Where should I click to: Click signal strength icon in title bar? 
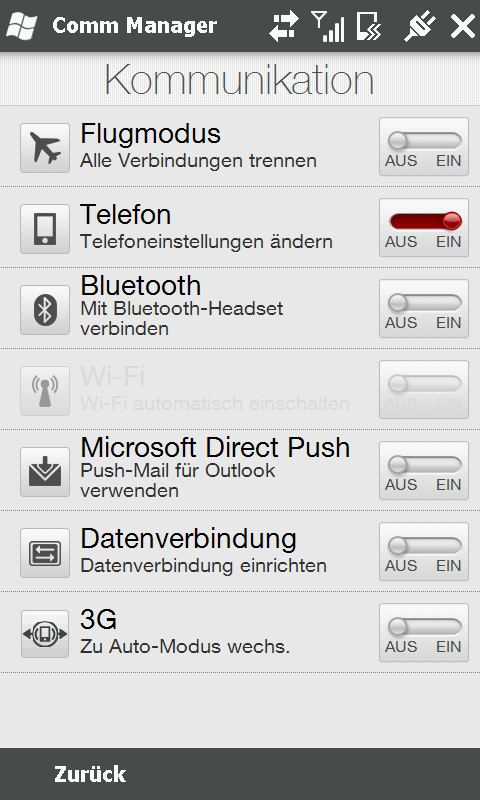coord(327,26)
